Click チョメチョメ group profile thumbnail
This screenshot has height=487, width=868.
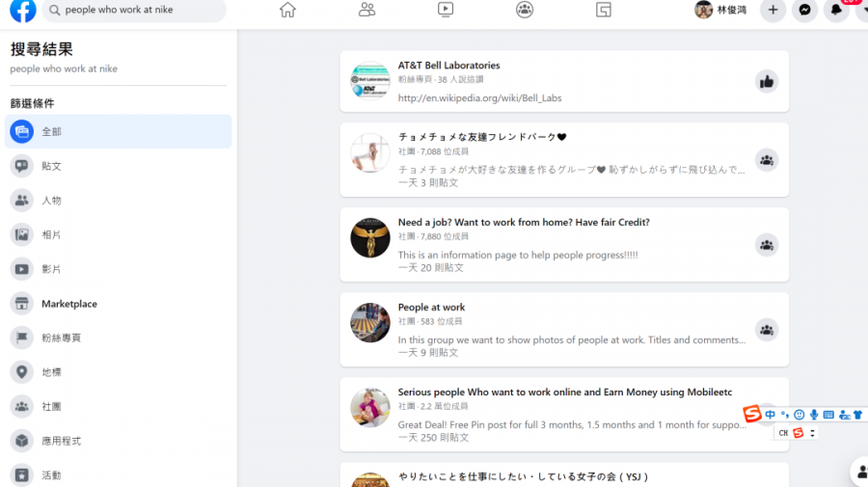(370, 153)
